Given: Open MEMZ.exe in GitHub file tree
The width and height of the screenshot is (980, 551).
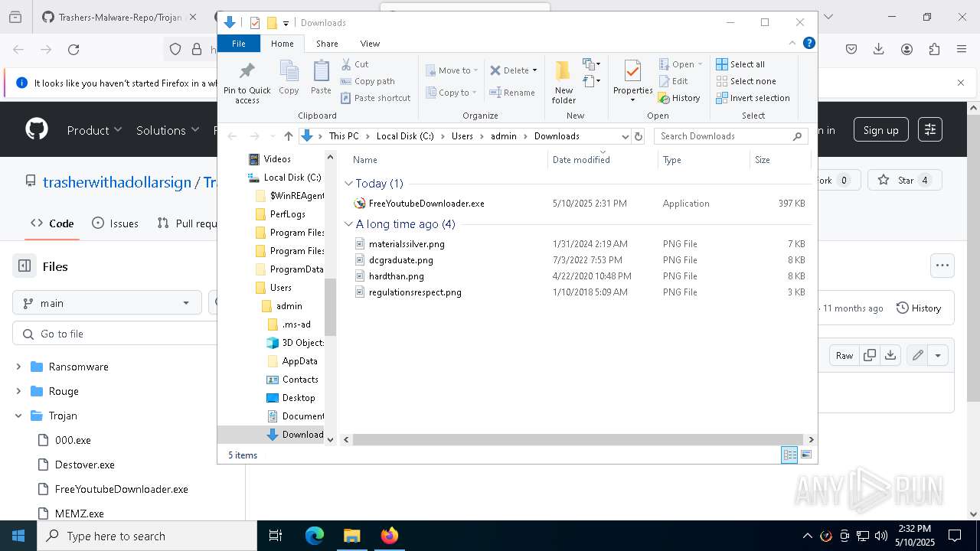Looking at the screenshot, I should pyautogui.click(x=79, y=514).
